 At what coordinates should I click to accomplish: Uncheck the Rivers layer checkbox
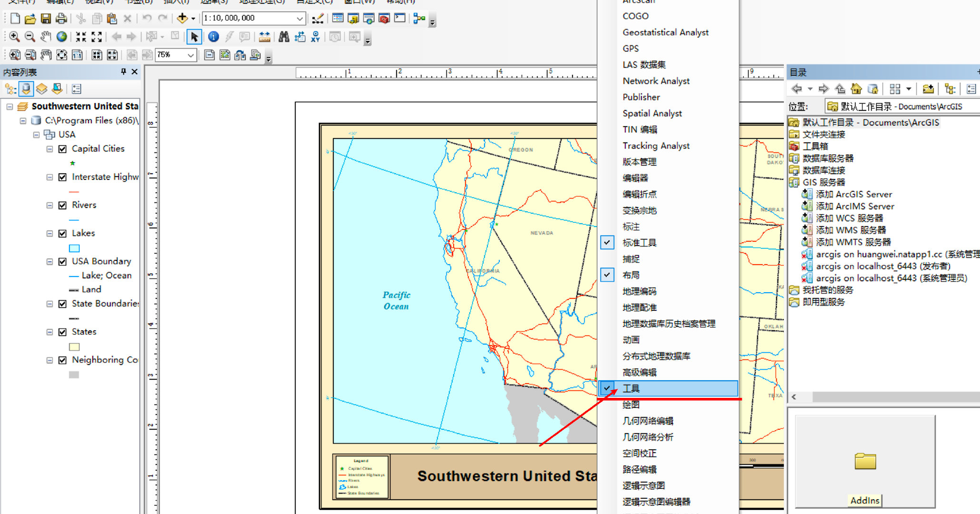point(62,205)
